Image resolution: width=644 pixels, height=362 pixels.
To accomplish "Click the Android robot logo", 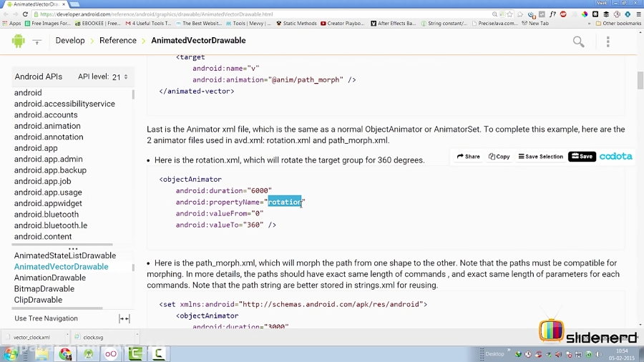I will (x=18, y=41).
